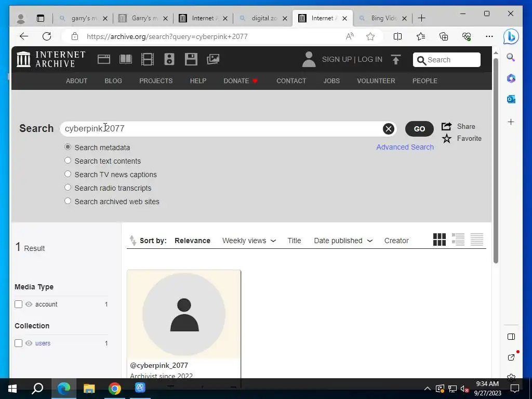Click the user avatar icon in header
Screen dimensions: 532x399
click(309, 59)
